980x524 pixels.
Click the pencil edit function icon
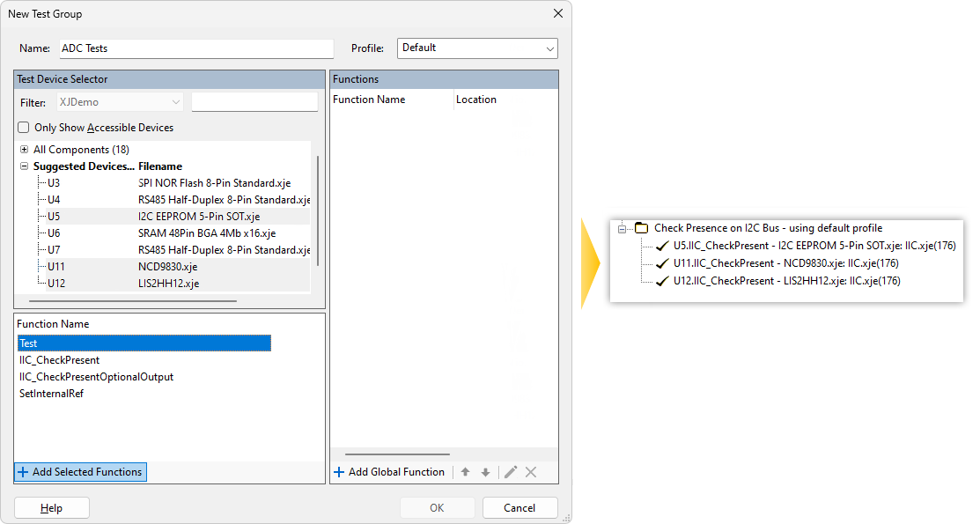(511, 472)
